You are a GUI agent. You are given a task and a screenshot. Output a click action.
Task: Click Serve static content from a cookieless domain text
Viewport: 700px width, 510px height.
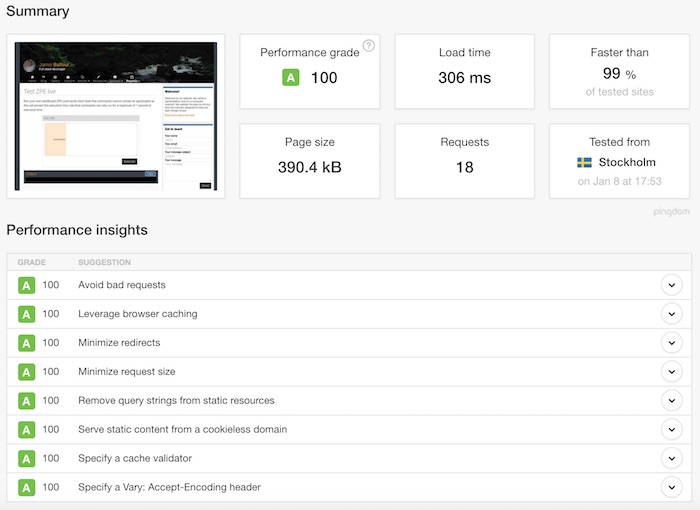click(x=183, y=429)
